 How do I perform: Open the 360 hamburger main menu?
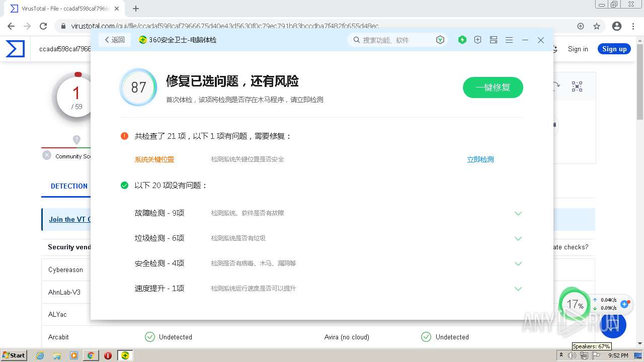(x=509, y=40)
